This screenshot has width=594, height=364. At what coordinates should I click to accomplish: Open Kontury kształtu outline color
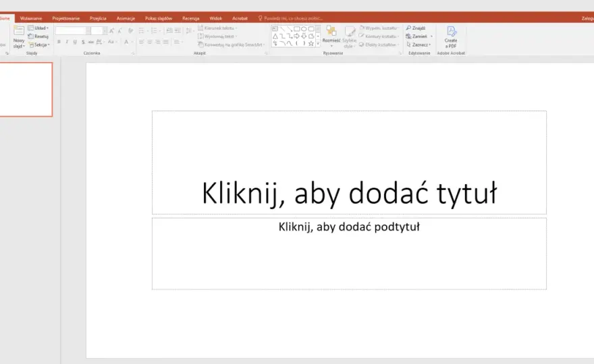pos(379,36)
